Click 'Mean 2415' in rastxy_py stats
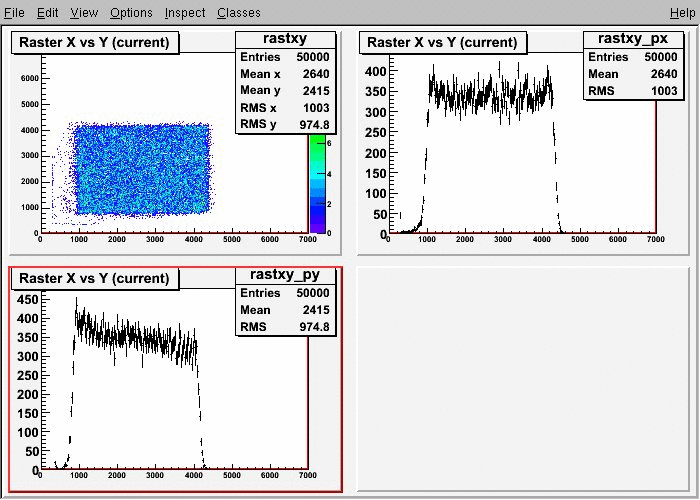Screen dimensions: 700x500 [285, 310]
